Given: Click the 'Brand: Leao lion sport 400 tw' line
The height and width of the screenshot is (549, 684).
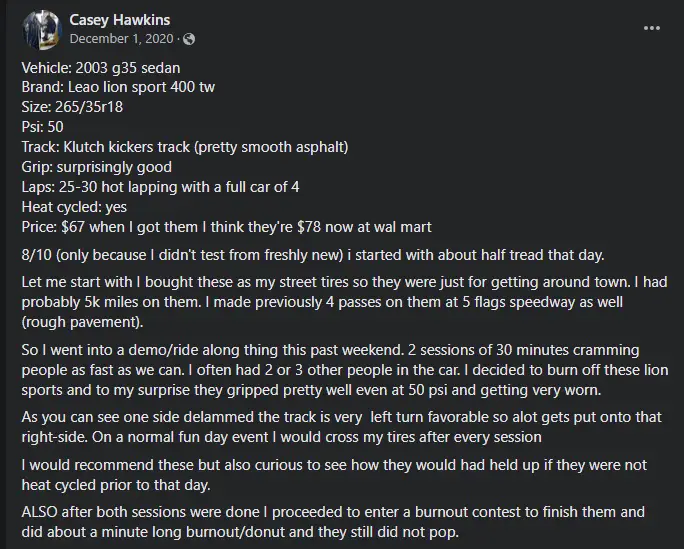Looking at the screenshot, I should click(x=118, y=87).
